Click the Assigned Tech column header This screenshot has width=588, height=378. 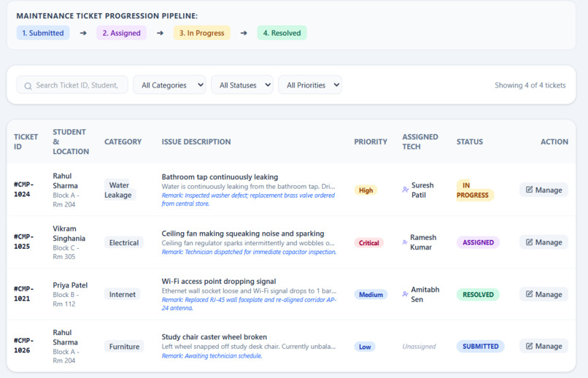pos(420,142)
